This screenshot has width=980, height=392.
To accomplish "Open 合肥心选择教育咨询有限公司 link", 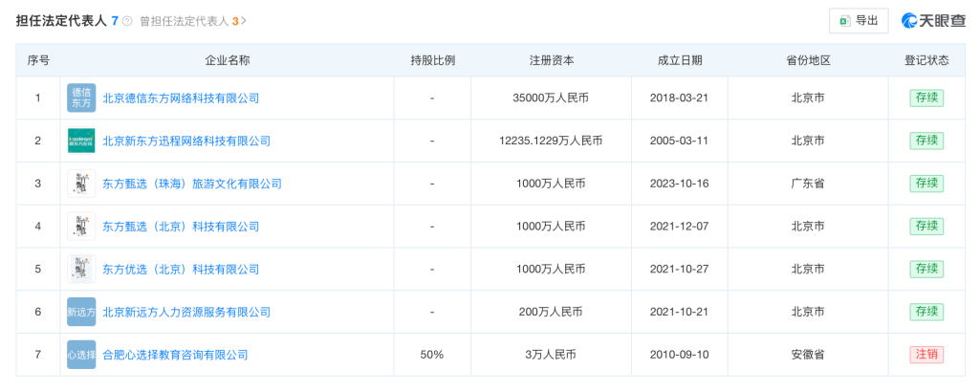I will pos(175,355).
